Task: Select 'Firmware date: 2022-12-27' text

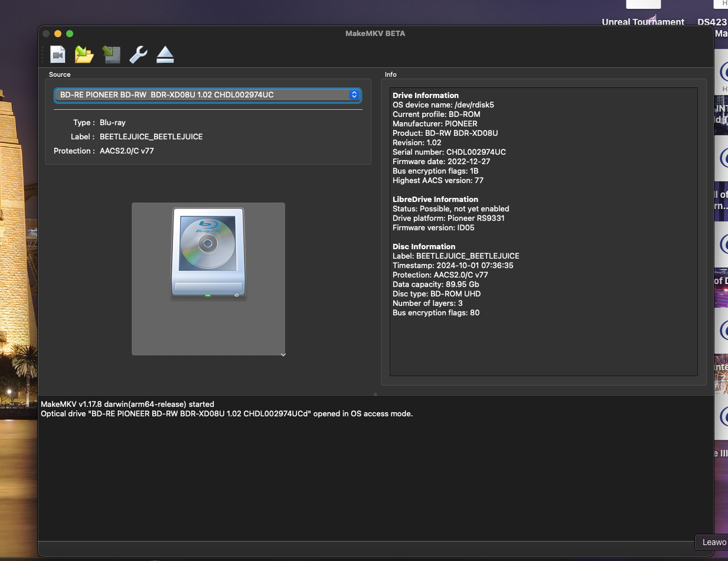Action: click(441, 161)
